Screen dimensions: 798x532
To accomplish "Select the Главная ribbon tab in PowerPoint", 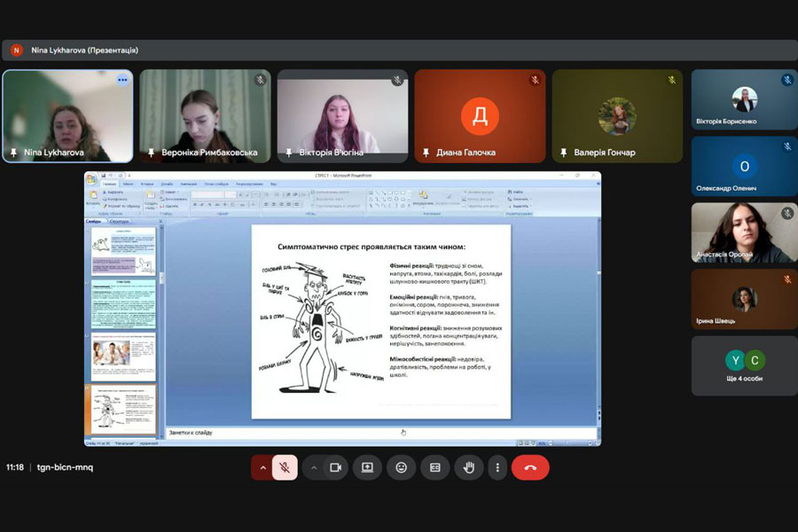I will (111, 184).
